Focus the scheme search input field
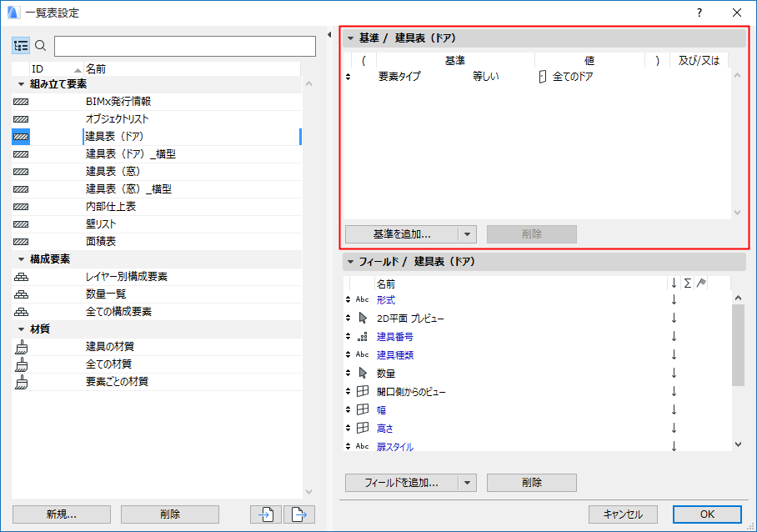 pos(185,47)
